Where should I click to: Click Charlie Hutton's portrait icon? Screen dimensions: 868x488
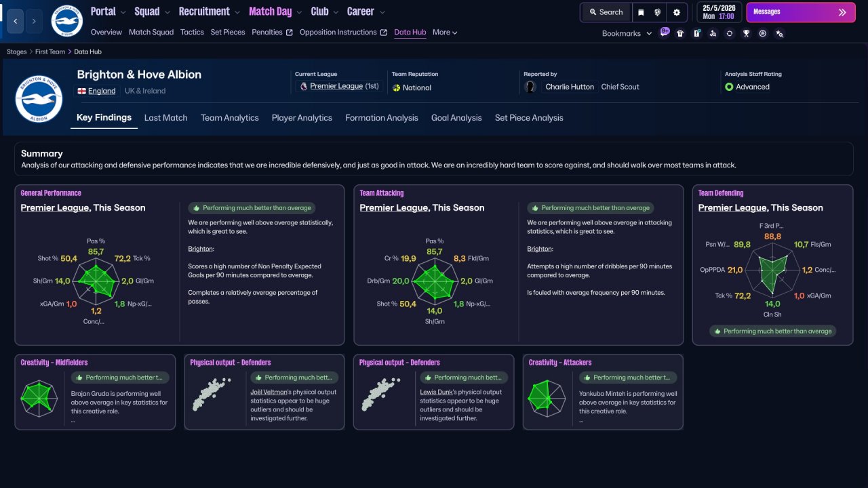pyautogui.click(x=530, y=87)
